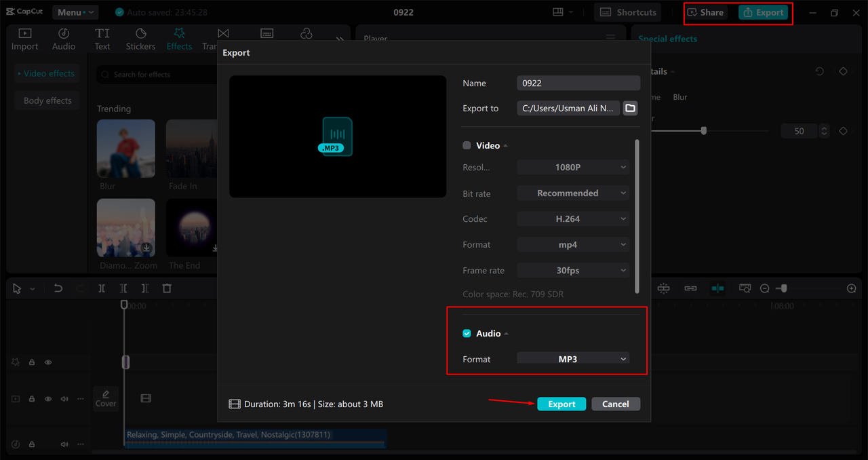Select the effect clip on timeline
868x460 pixels.
[125, 362]
